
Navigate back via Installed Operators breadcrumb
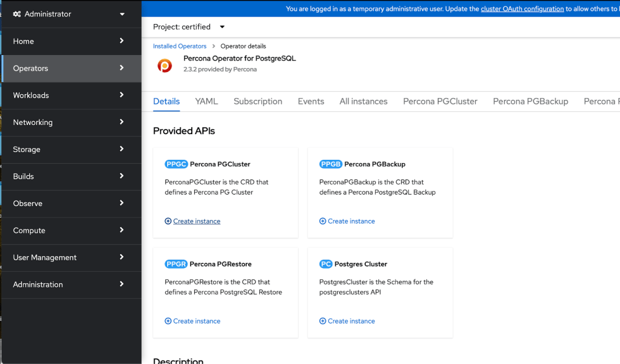coord(179,45)
